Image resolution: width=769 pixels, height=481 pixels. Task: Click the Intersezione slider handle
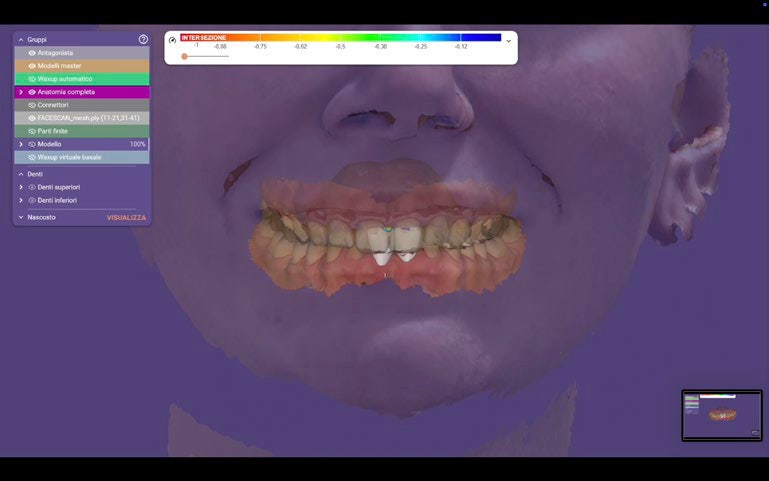[x=184, y=56]
